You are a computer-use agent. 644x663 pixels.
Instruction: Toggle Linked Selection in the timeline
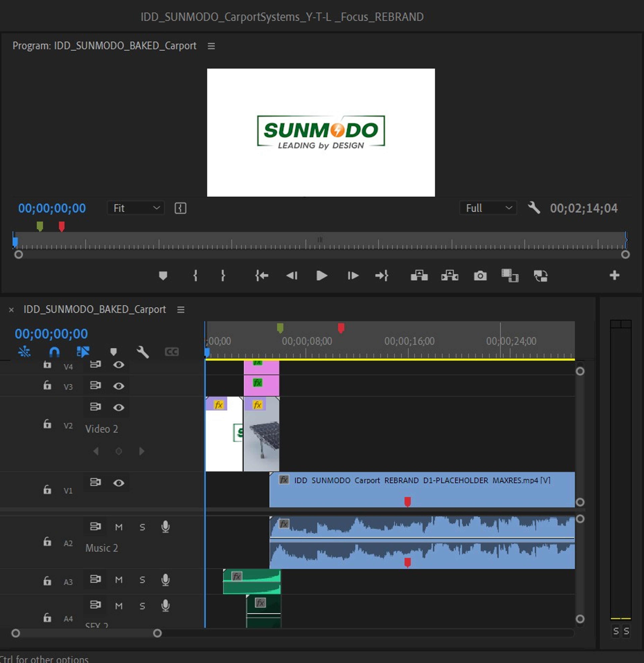[83, 352]
